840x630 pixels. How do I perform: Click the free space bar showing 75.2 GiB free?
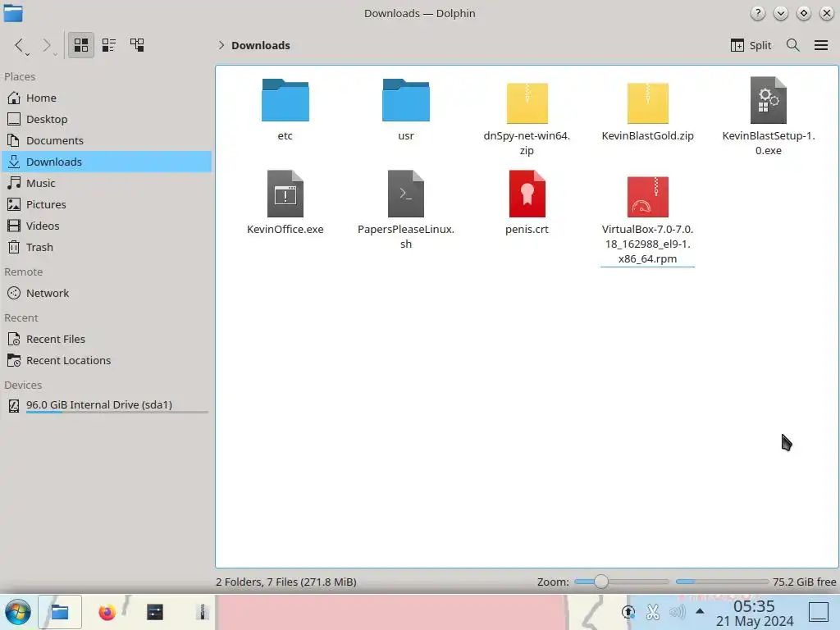(x=722, y=582)
